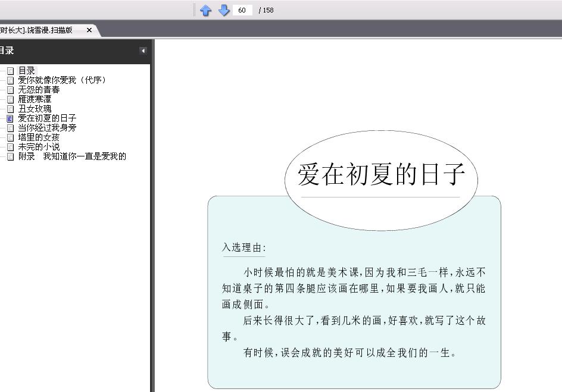Open 附录 我知道你一直是爱我的 bookmark
Screen dimensions: 562x392
click(x=73, y=156)
